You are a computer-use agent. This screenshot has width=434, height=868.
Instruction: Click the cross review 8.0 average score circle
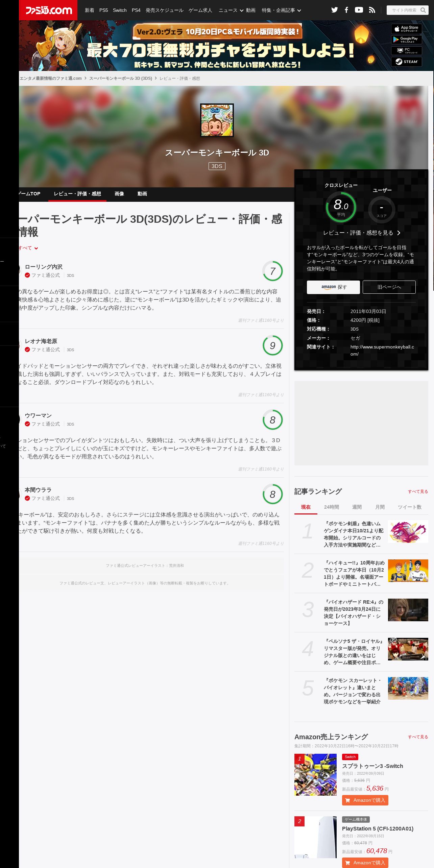341,207
